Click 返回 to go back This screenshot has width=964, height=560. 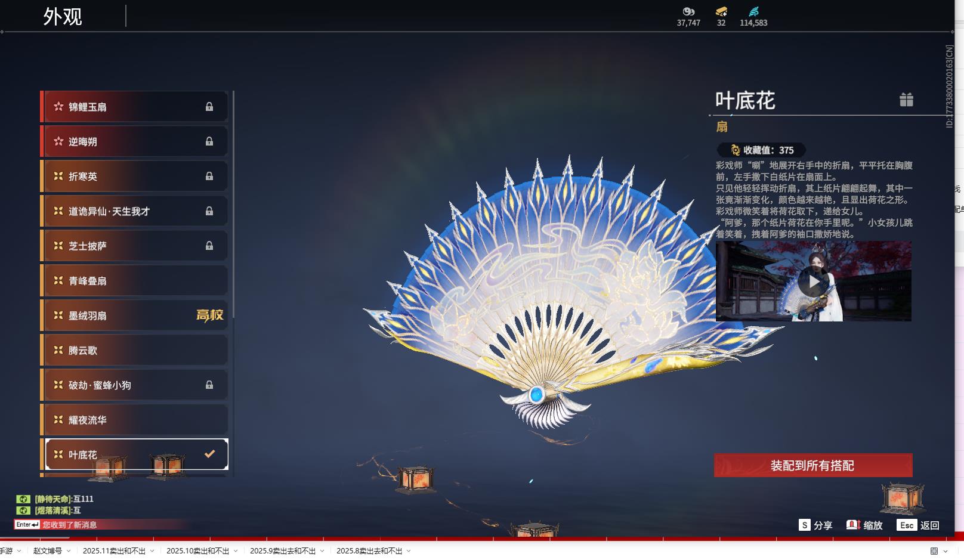pyautogui.click(x=930, y=525)
